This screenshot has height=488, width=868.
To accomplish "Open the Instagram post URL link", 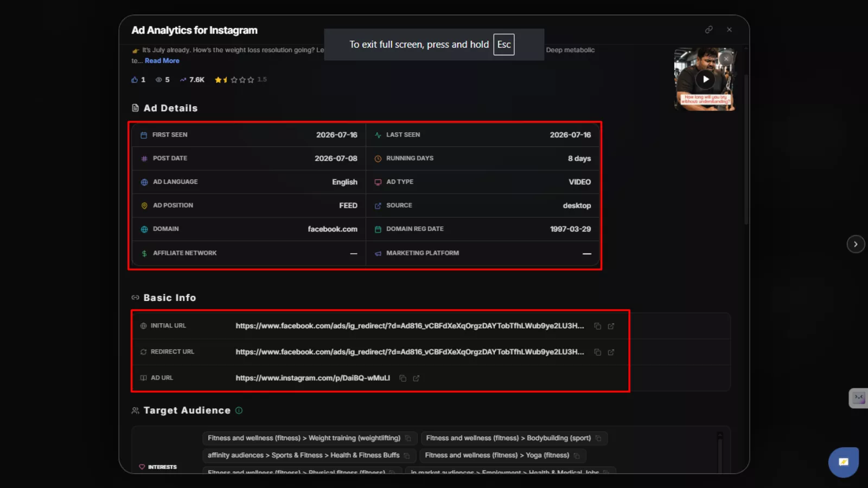I will point(312,378).
